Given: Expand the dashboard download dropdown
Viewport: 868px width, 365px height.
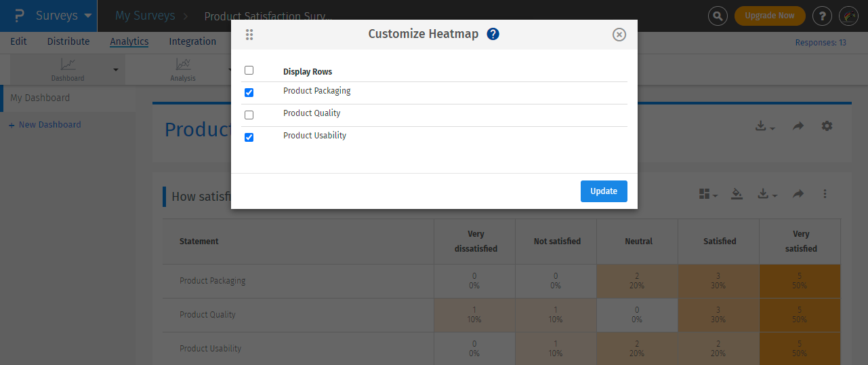Looking at the screenshot, I should pyautogui.click(x=766, y=126).
